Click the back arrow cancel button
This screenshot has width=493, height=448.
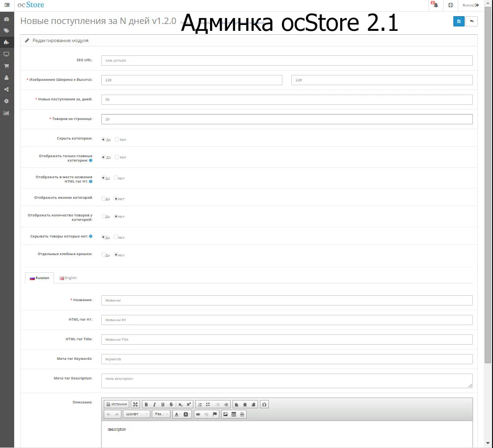[471, 22]
